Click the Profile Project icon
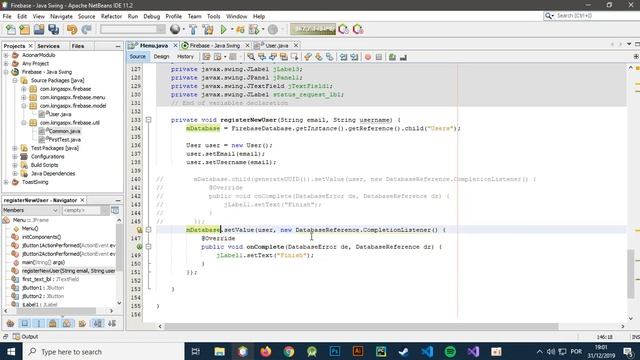640x360 pixels. point(254,29)
